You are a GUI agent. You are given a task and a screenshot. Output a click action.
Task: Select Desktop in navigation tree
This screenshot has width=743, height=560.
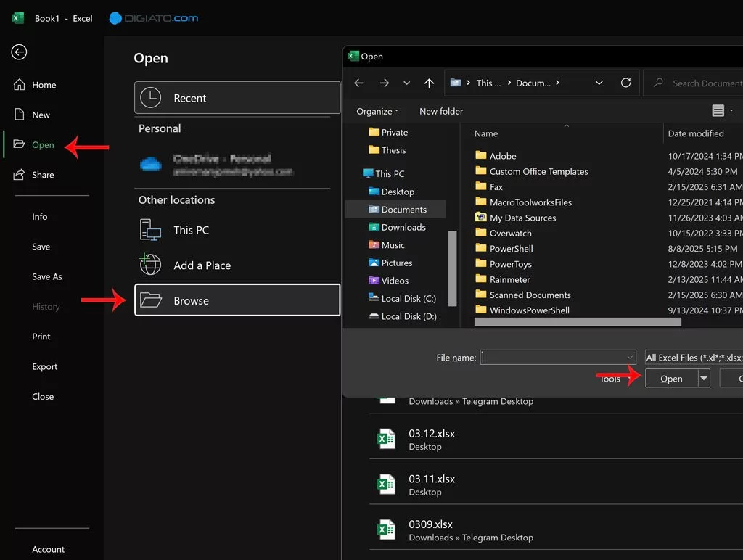coord(391,192)
